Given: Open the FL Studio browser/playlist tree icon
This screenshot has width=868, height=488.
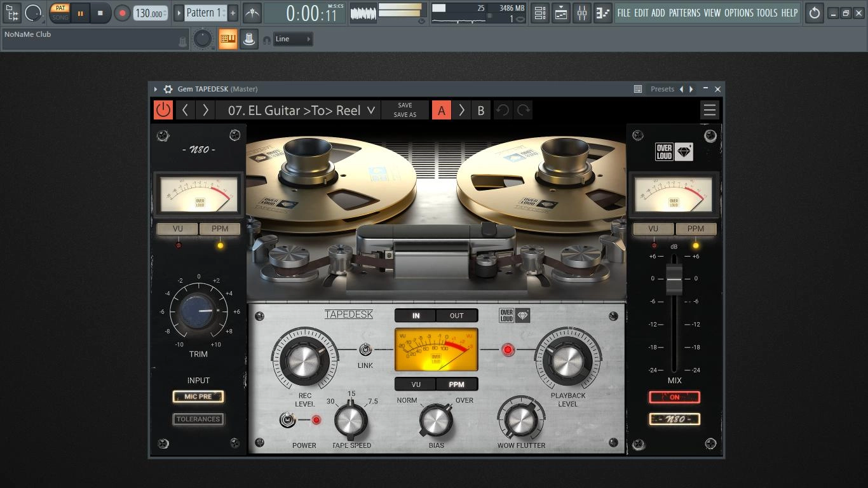Looking at the screenshot, I should click(x=12, y=12).
